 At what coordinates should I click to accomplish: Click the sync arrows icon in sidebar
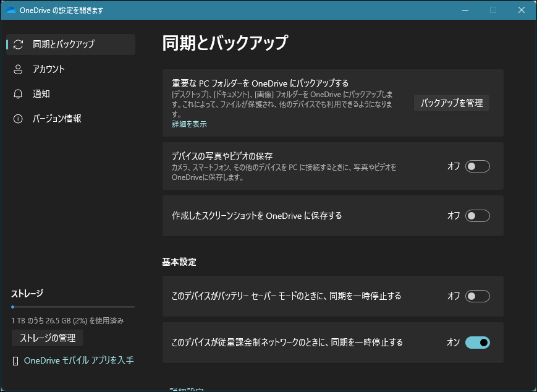click(18, 44)
